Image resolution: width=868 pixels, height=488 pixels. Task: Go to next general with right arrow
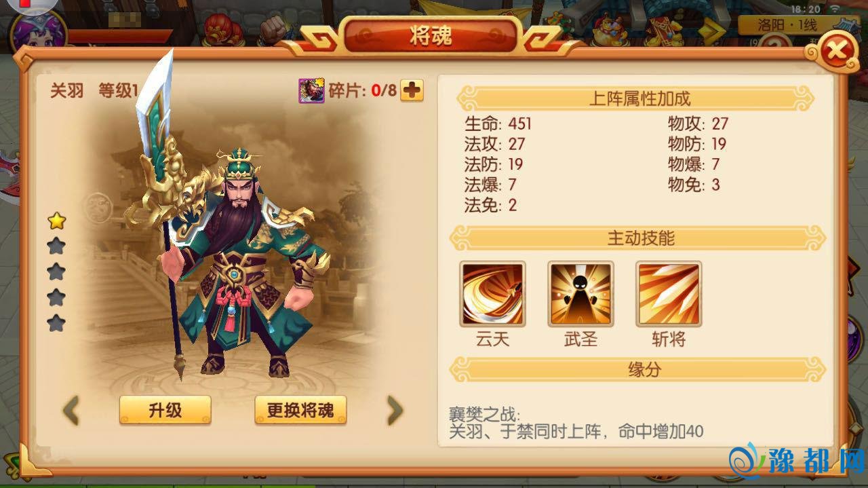pos(395,410)
